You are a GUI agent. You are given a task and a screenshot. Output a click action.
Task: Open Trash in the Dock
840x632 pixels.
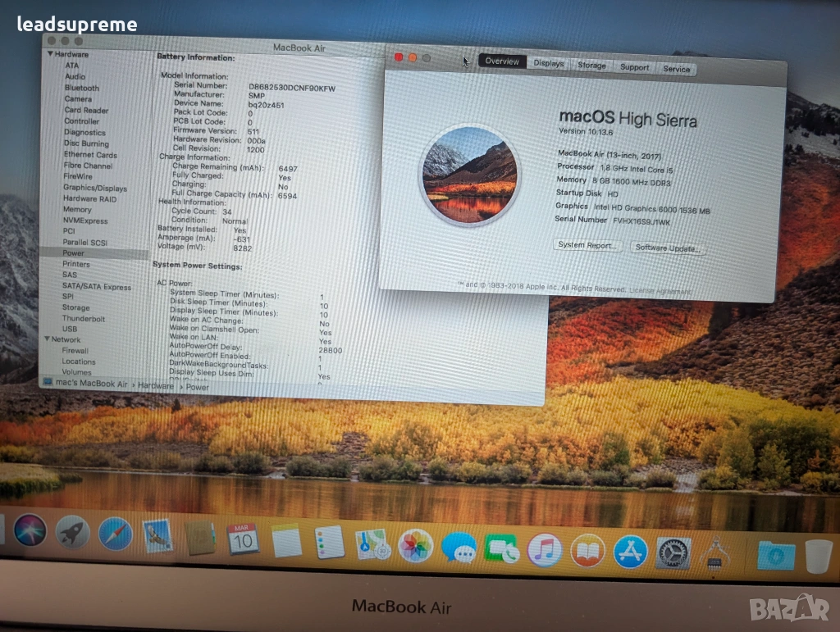tap(818, 557)
